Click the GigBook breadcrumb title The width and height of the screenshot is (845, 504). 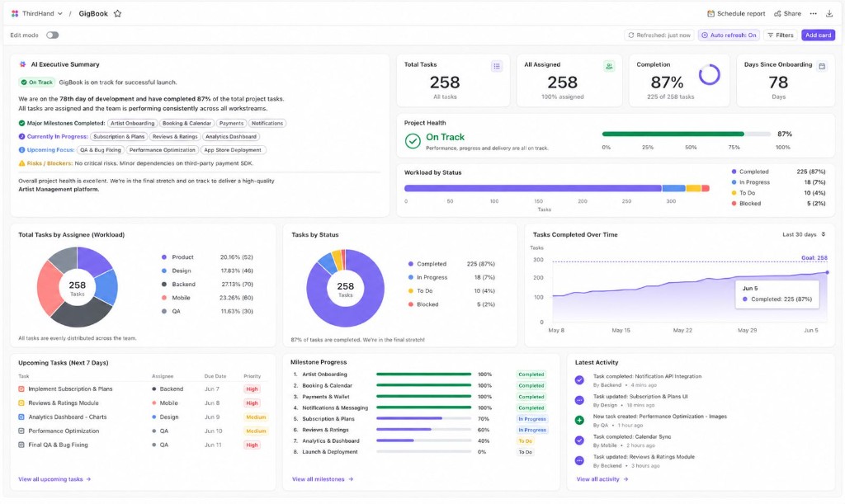[x=93, y=13]
